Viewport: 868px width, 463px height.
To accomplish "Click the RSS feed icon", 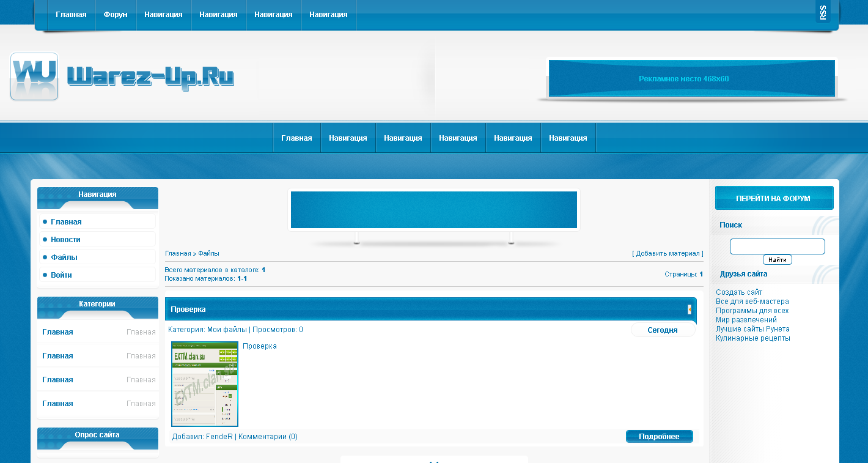I will point(823,12).
